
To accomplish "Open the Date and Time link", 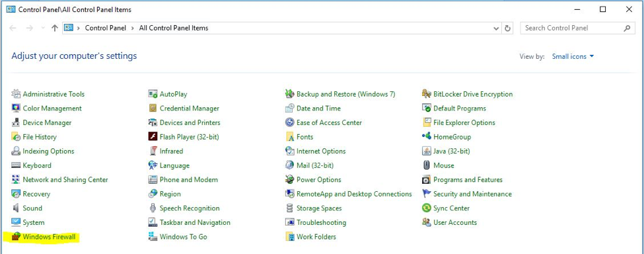I will pos(318,108).
